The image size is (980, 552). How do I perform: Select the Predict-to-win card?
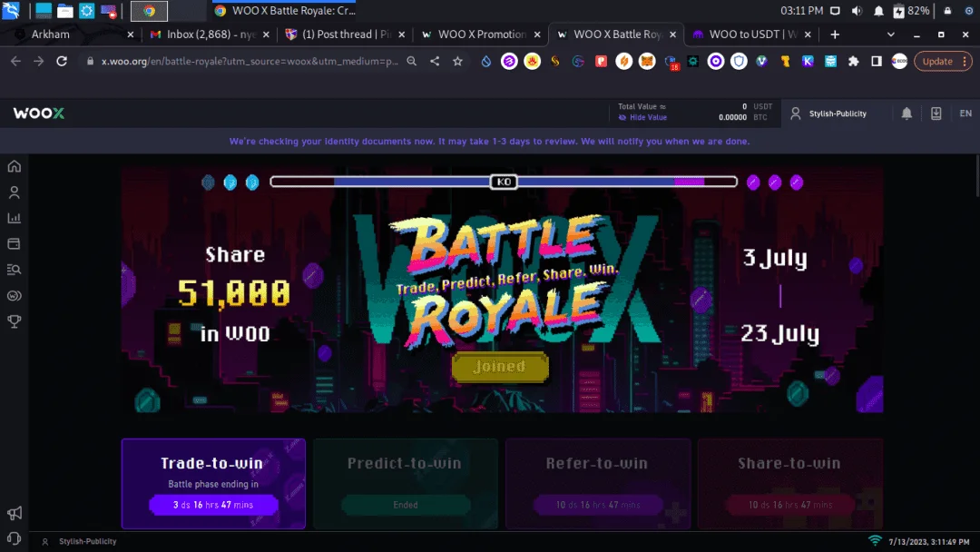(405, 483)
